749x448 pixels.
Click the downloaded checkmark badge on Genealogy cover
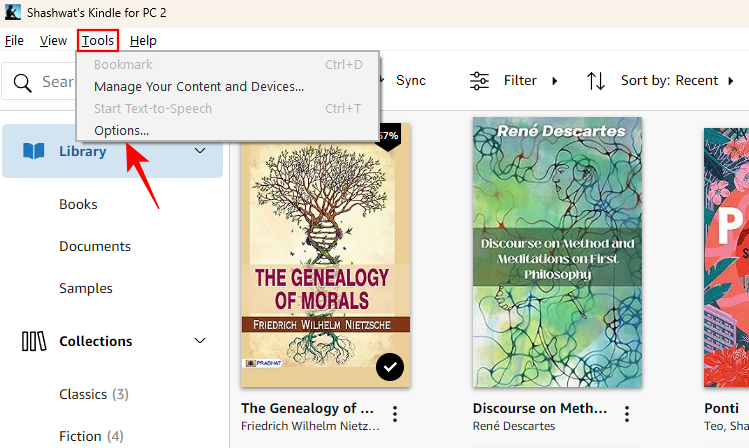[x=391, y=368]
